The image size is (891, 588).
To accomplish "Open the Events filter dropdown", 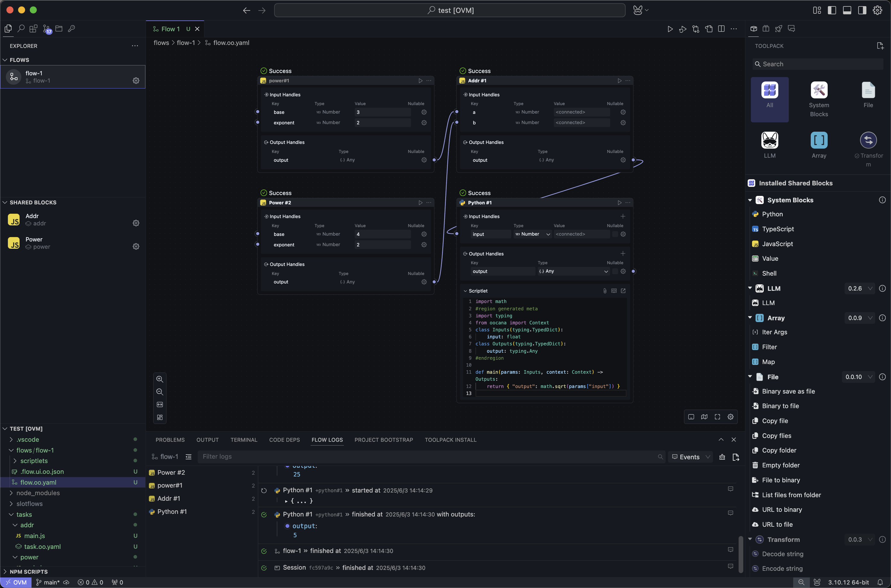I will [x=691, y=457].
